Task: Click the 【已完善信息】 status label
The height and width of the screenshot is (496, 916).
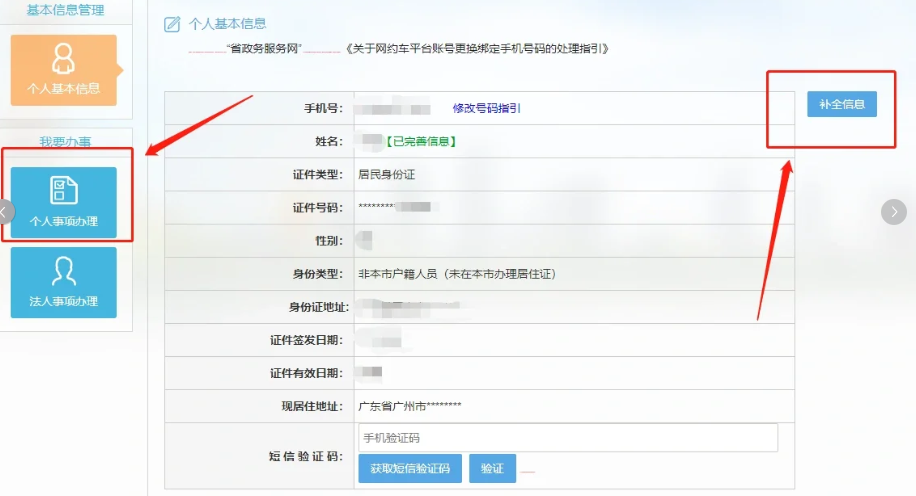Action: coord(422,141)
